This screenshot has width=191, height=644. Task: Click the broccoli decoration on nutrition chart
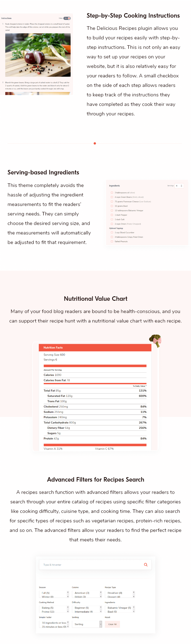155,340
